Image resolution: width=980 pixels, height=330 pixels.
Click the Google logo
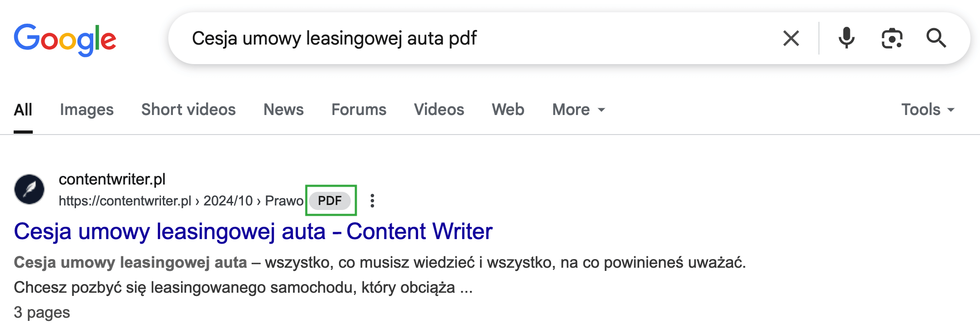tap(65, 40)
